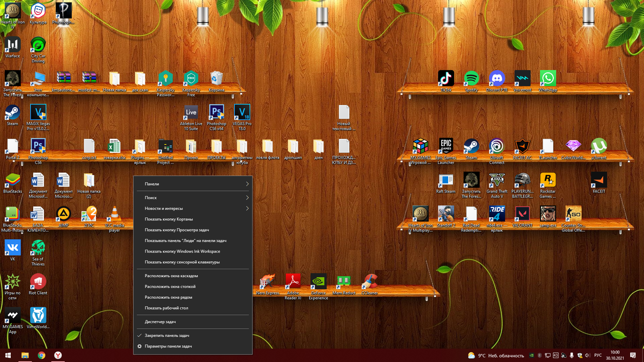The image size is (644, 362).
Task: Open File Explorer on the taskbar
Action: (25, 355)
